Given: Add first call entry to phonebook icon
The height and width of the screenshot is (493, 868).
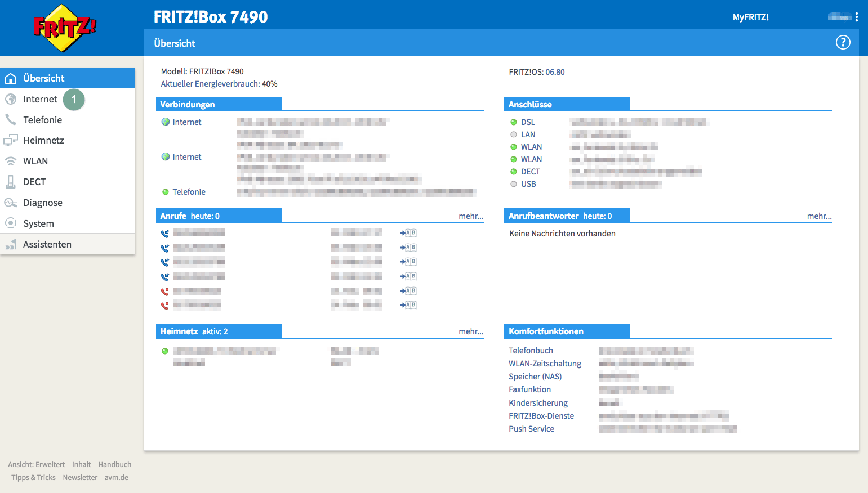Looking at the screenshot, I should [408, 233].
